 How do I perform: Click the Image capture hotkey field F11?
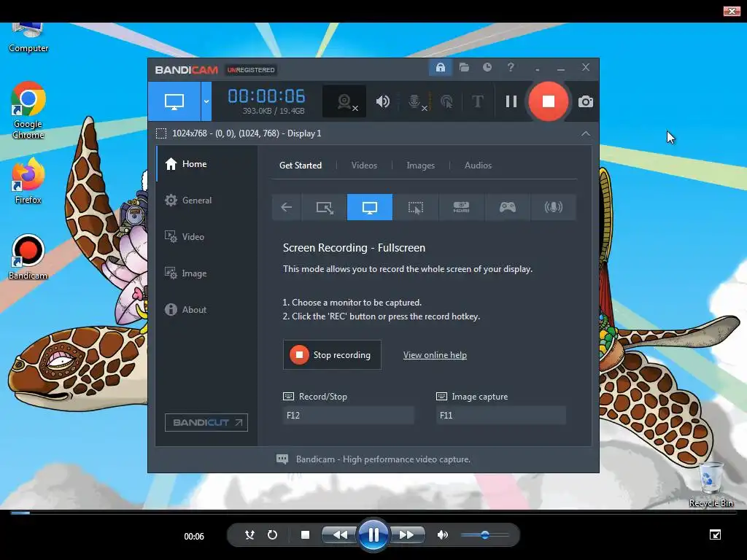tap(500, 415)
